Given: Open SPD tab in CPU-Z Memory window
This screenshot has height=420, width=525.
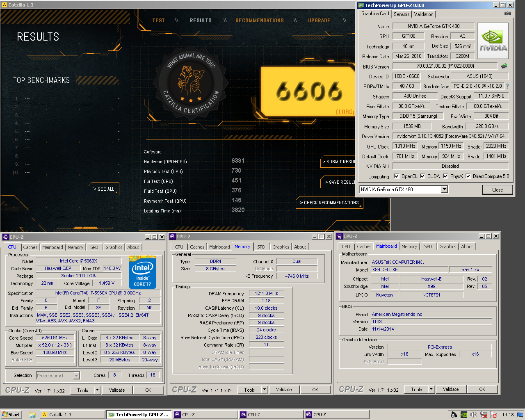Looking at the screenshot, I should click(x=261, y=247).
